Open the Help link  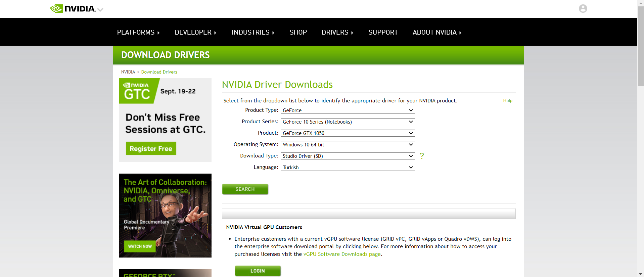(508, 101)
